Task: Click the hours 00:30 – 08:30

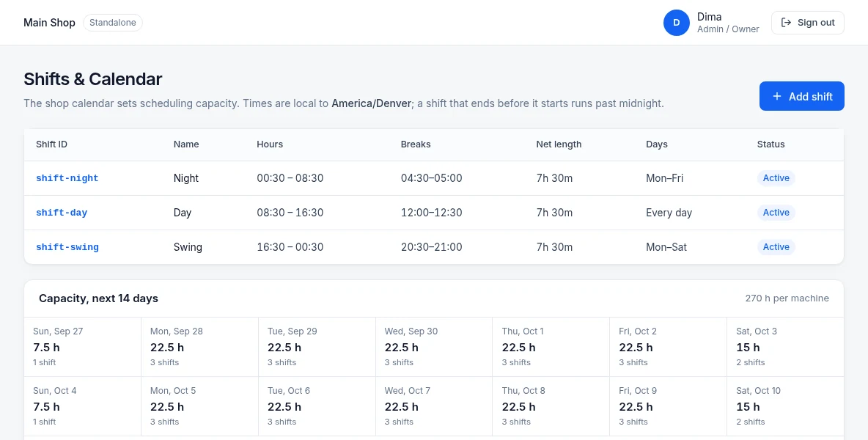Action: tap(290, 178)
